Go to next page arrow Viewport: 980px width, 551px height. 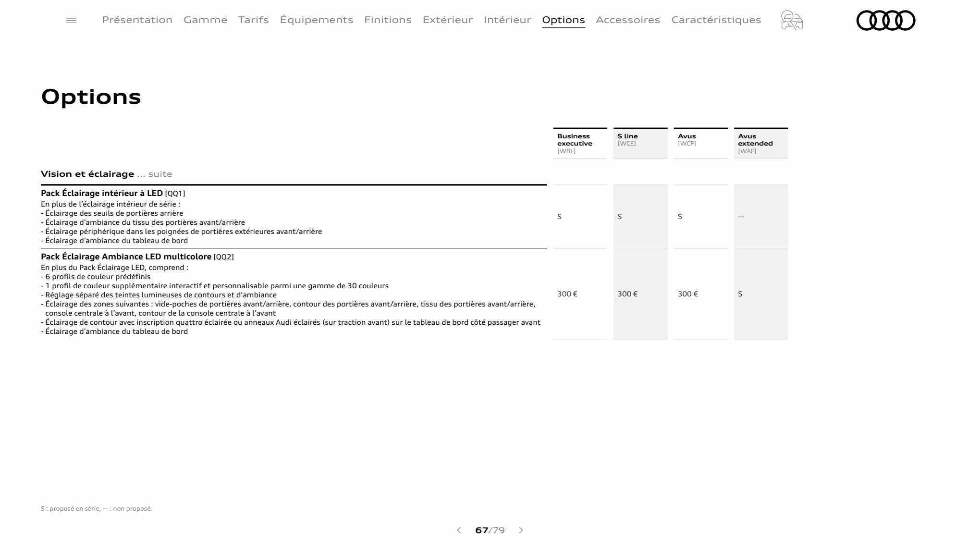(521, 530)
